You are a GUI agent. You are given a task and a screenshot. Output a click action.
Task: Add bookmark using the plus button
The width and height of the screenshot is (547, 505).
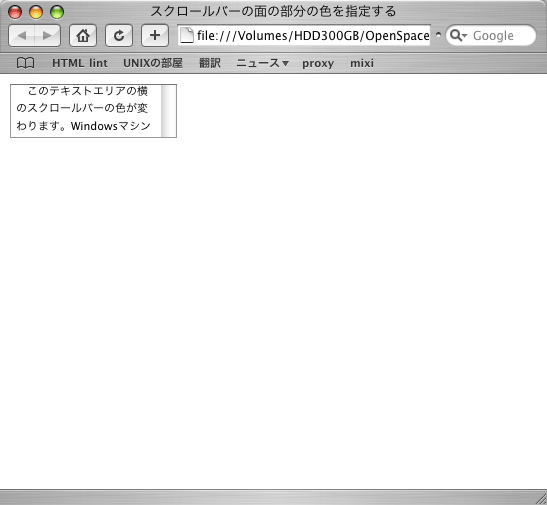click(155, 36)
